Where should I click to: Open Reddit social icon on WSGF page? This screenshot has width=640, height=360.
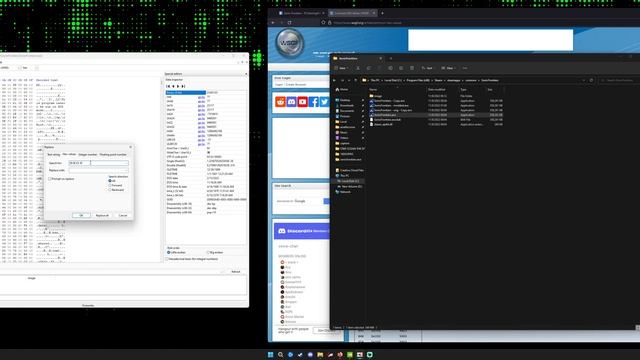point(280,102)
